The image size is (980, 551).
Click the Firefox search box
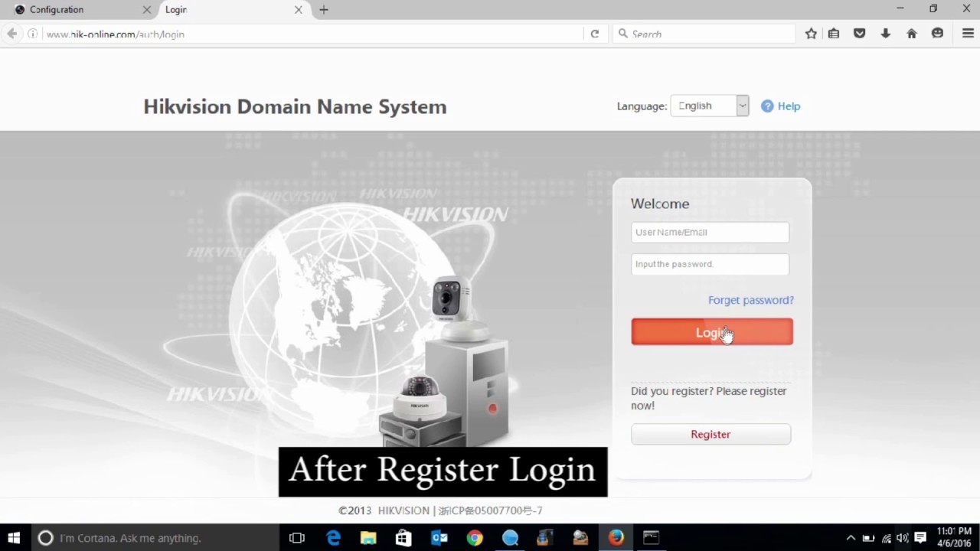click(704, 34)
